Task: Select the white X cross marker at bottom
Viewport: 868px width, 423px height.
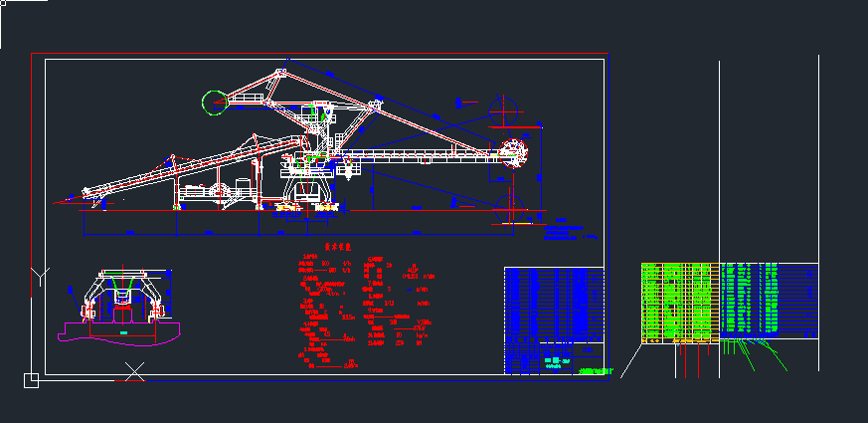Action: (135, 372)
